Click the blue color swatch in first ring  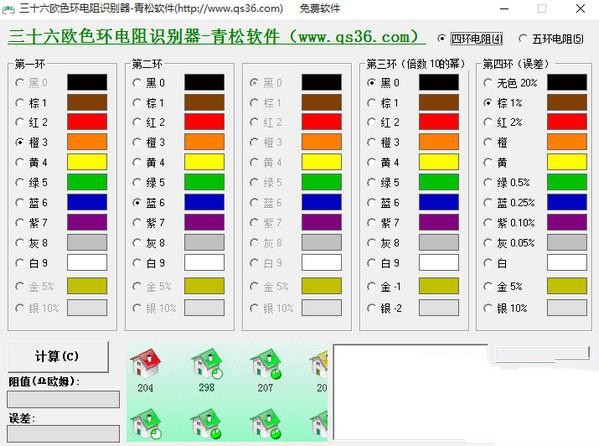[87, 202]
